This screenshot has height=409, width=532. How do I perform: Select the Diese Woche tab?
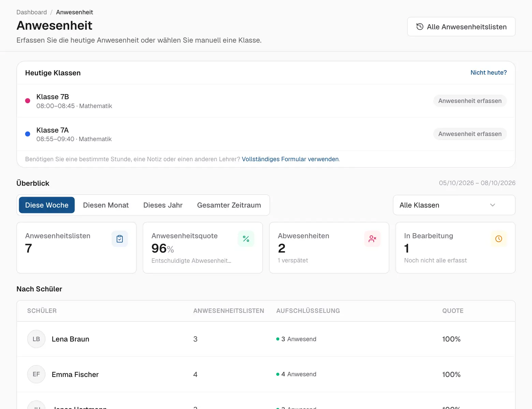(47, 205)
